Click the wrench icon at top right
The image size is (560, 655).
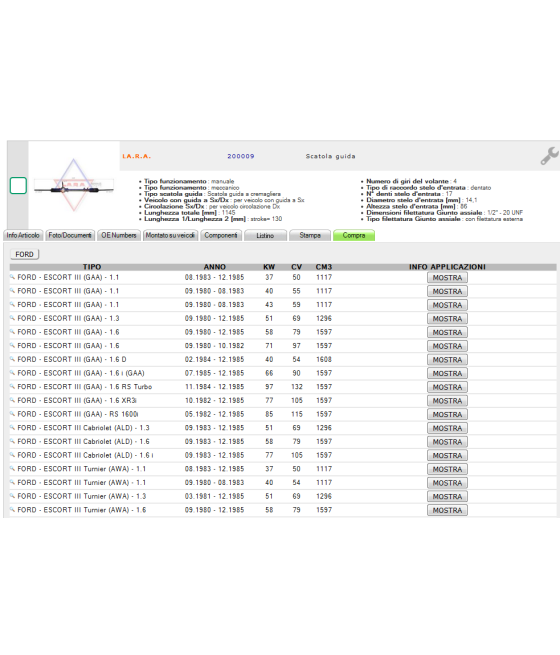click(x=549, y=156)
